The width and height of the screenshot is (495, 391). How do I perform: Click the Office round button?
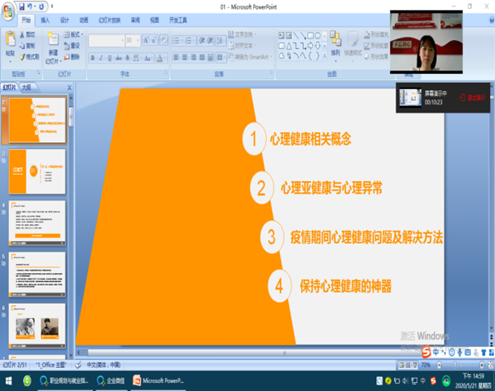8,12
